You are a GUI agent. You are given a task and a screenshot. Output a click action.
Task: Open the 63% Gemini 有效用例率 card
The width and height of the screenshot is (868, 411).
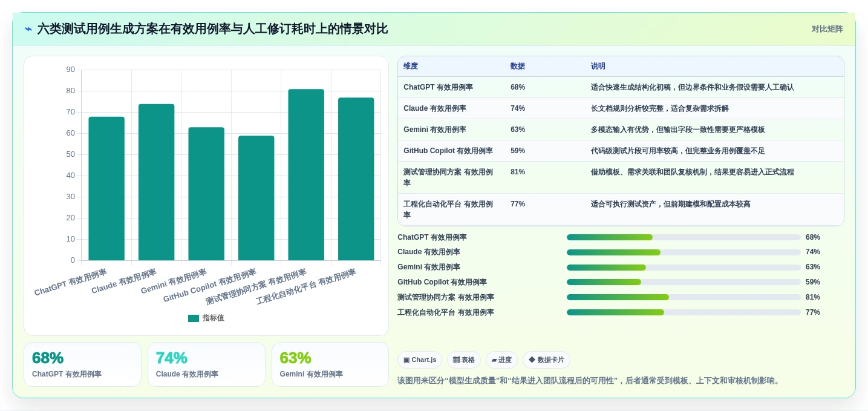(330, 364)
